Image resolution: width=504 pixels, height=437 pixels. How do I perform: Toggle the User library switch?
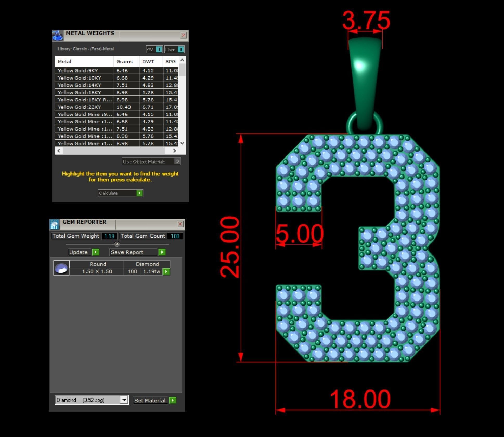(x=174, y=49)
